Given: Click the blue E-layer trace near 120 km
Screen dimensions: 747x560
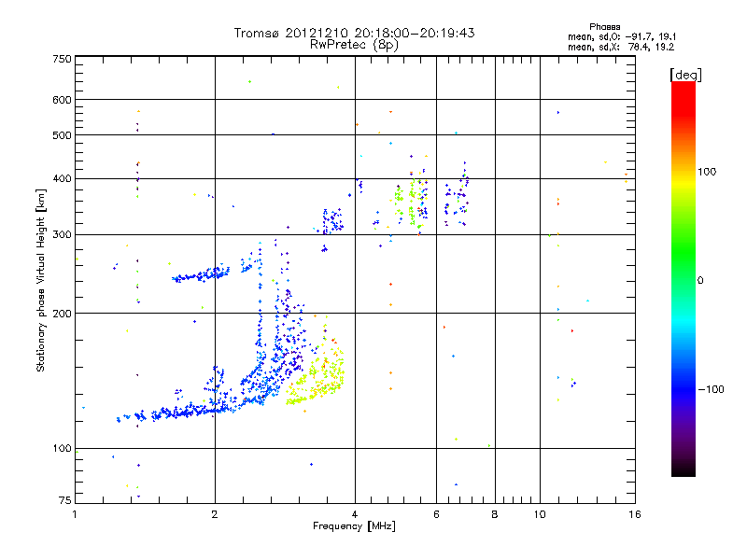Looking at the screenshot, I should [x=176, y=412].
